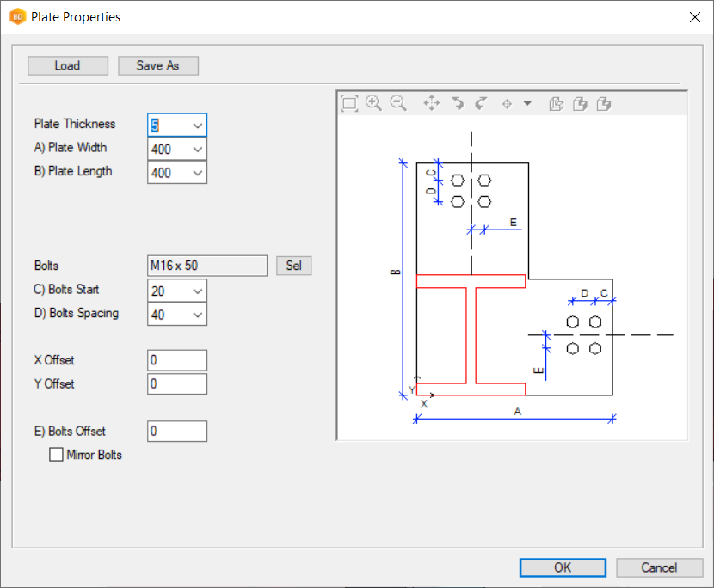Click the last view cube icon
714x588 pixels.
coord(604,104)
